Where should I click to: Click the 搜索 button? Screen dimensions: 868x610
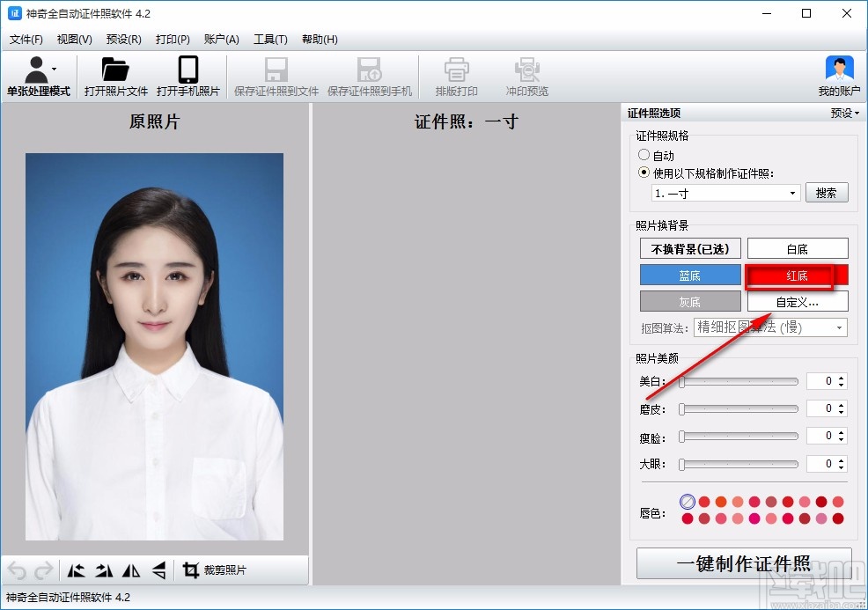[x=826, y=193]
